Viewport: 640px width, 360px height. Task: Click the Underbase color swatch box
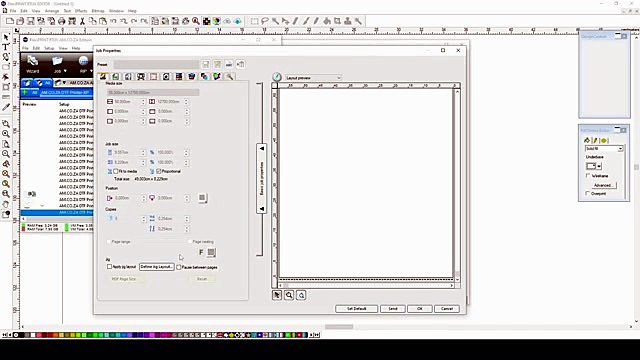click(x=591, y=166)
